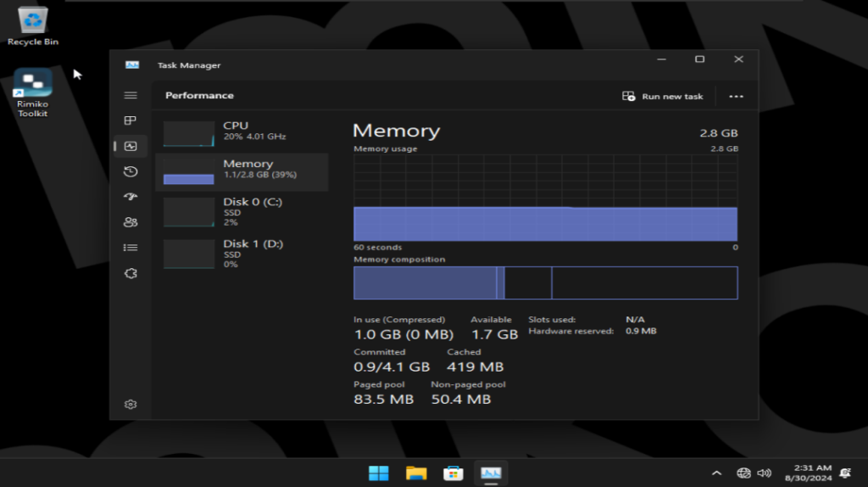Expand the hamburger navigation menu
This screenshot has height=487, width=868.
(131, 96)
